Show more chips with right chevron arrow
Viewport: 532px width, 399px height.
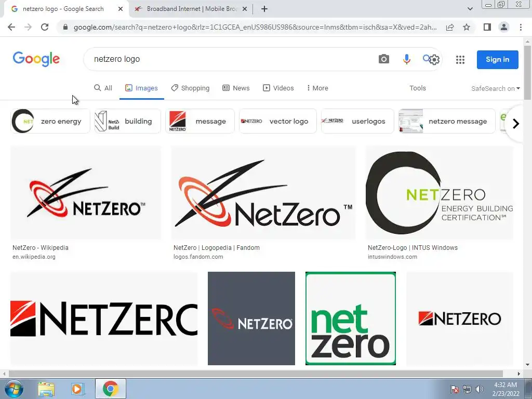pos(516,124)
